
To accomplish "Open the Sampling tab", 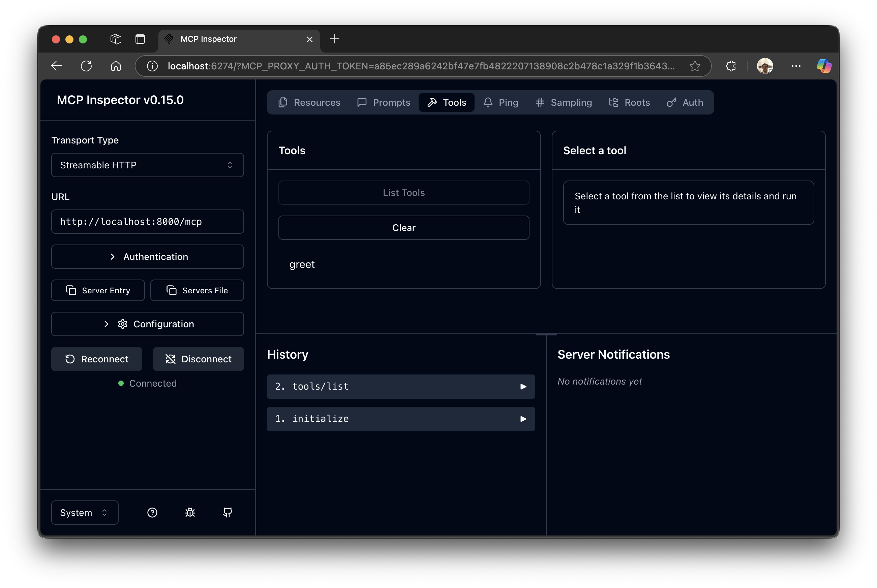I will pyautogui.click(x=564, y=102).
